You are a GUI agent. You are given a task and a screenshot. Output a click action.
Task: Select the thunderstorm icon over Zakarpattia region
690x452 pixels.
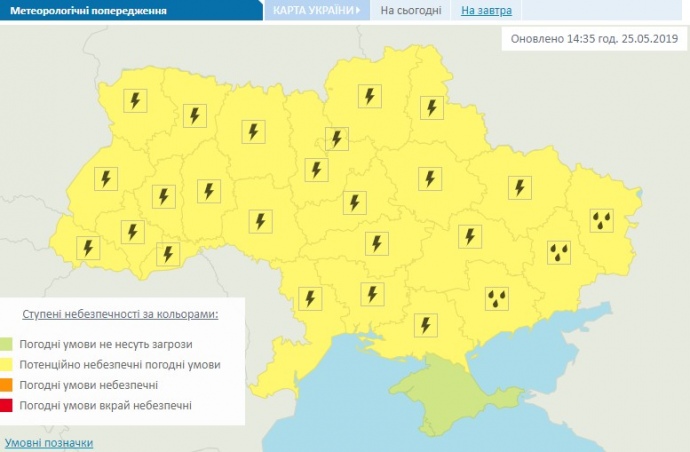[88, 247]
